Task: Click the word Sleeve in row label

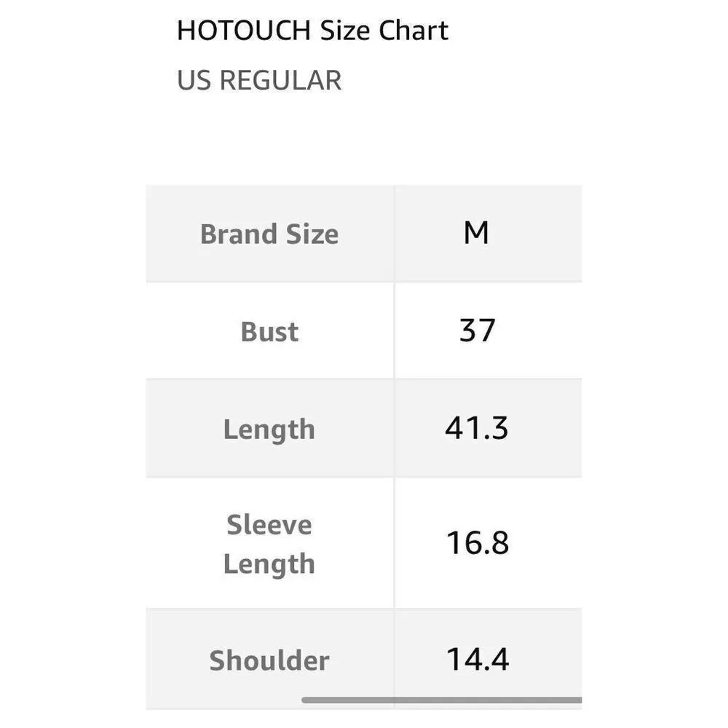Action: pos(269,525)
